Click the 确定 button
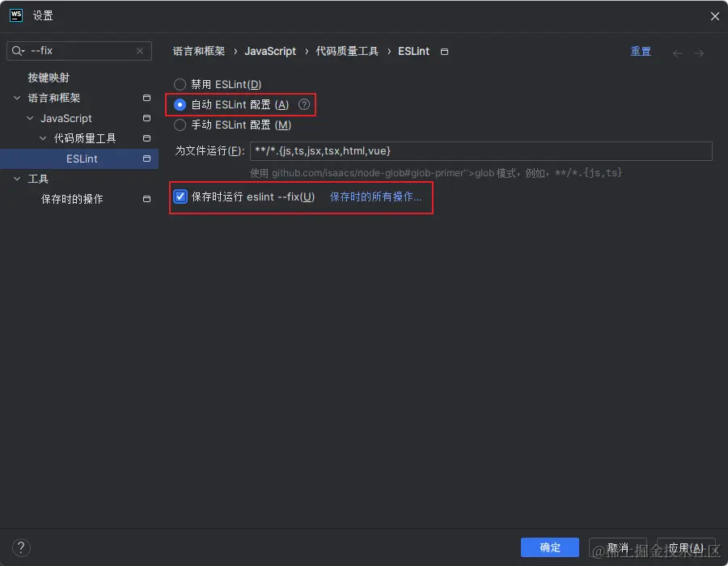 coord(550,547)
